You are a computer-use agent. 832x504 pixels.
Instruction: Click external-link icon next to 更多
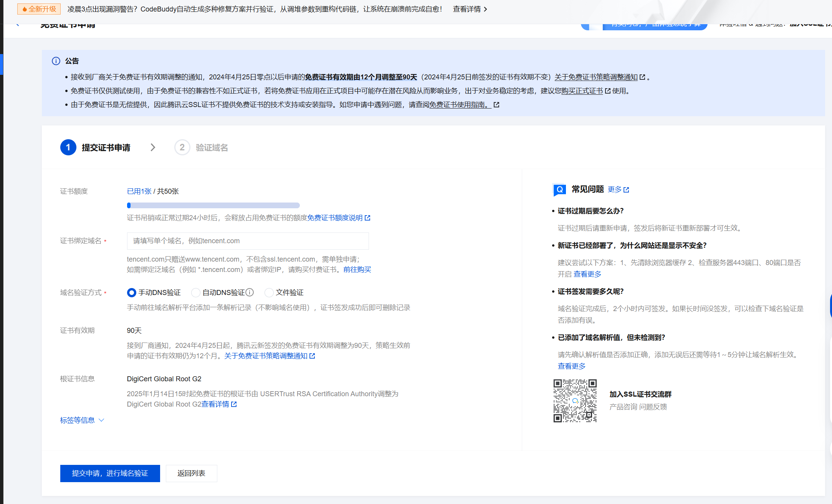coord(626,189)
